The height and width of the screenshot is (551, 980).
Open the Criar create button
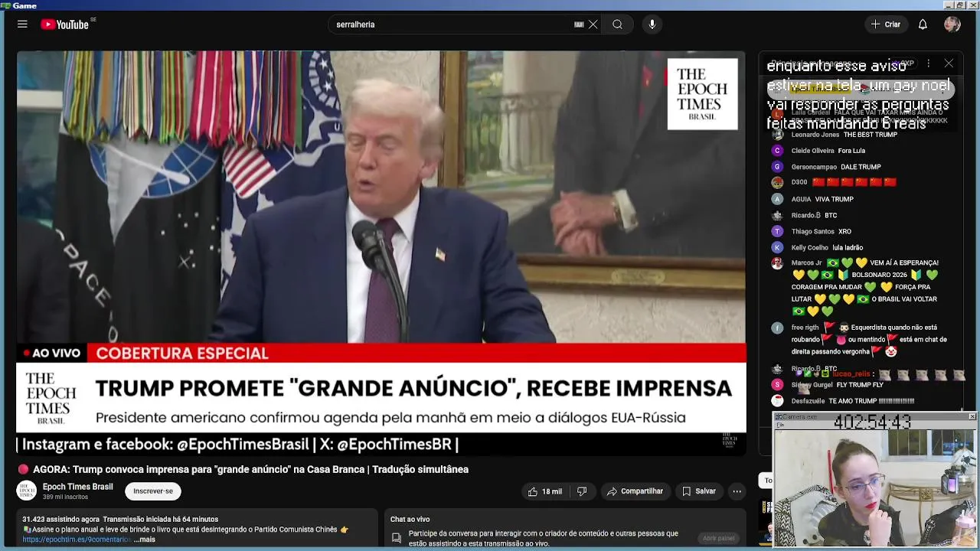(886, 24)
